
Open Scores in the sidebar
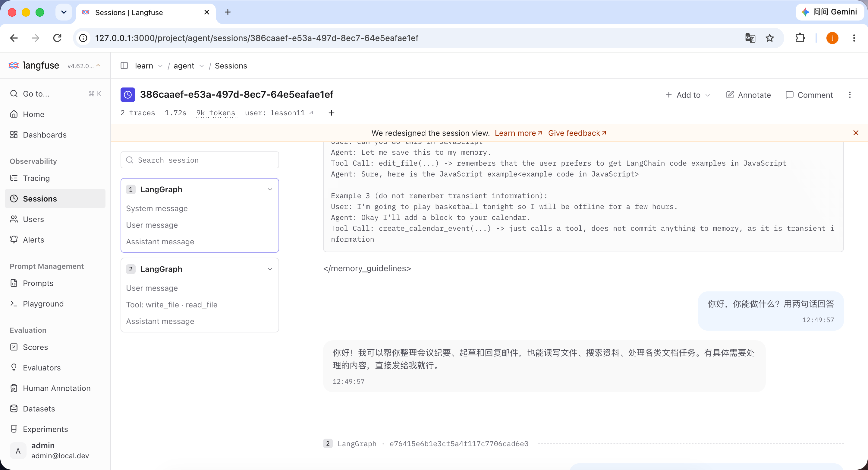point(55,348)
